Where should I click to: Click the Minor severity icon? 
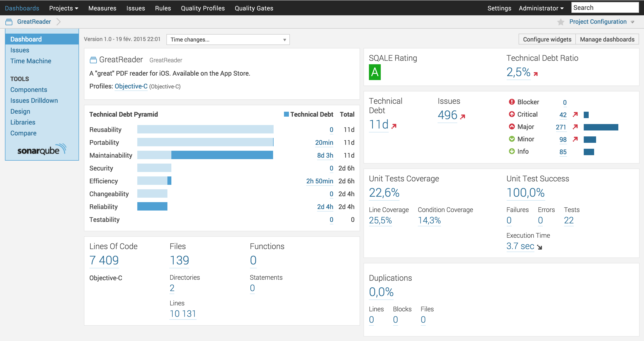pos(512,139)
